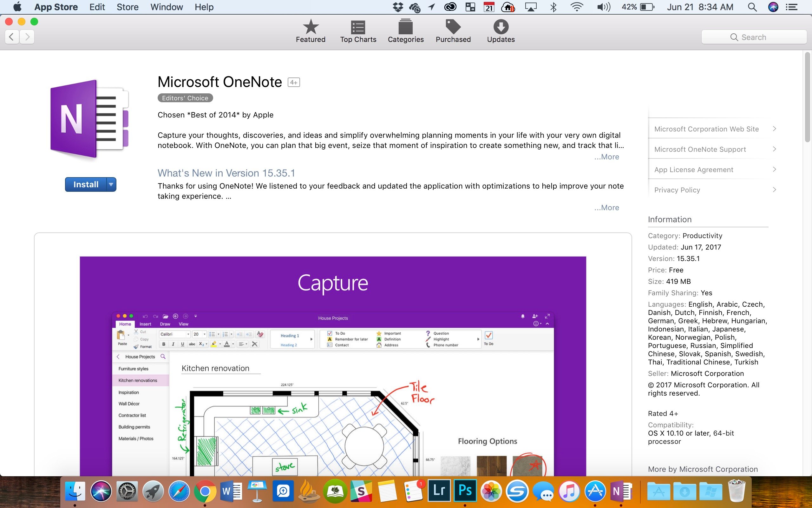This screenshot has height=508, width=812.
Task: Expand the What's New text with More
Action: (x=607, y=208)
